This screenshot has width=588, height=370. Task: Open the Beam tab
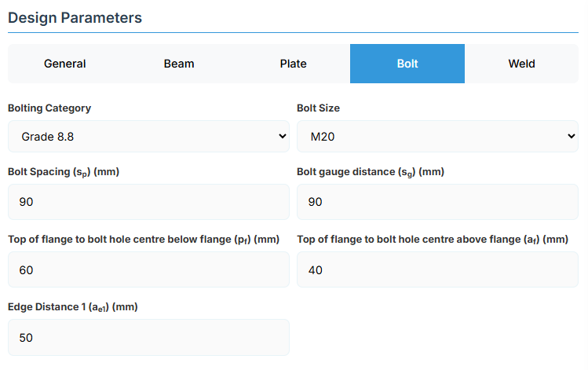click(179, 64)
